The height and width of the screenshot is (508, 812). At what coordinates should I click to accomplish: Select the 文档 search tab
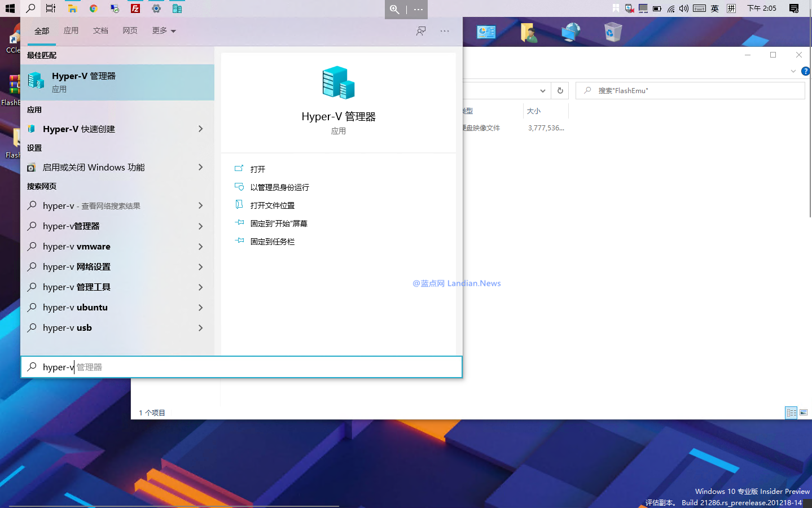click(100, 30)
